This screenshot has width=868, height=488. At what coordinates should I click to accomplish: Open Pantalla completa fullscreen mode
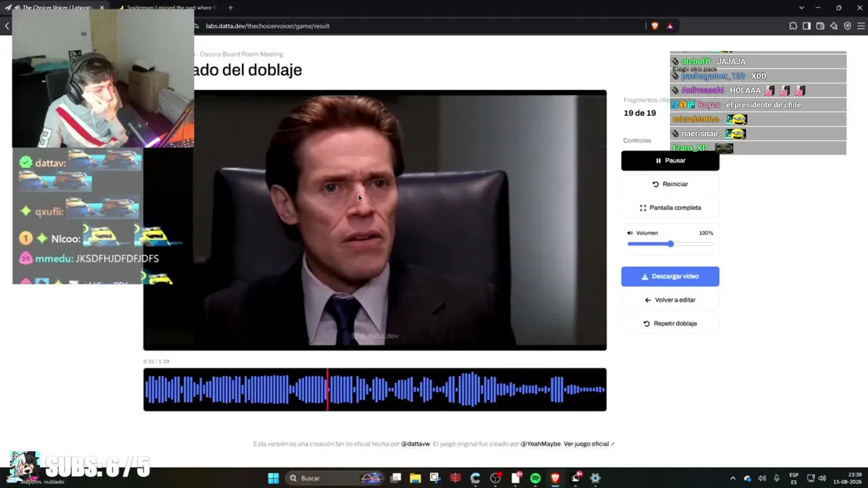click(x=670, y=208)
